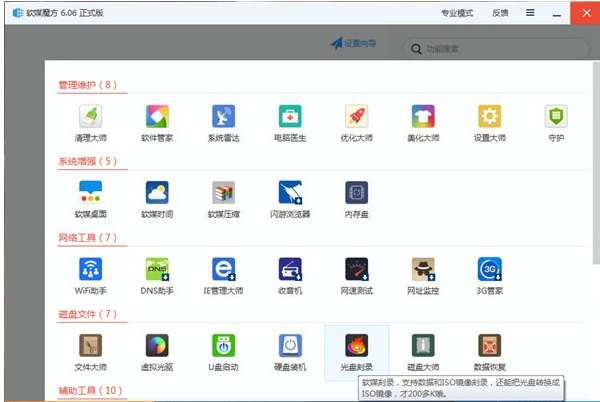Image resolution: width=600 pixels, height=402 pixels.
Task: Launch 软媒桌面 desktop tool
Action: (91, 192)
